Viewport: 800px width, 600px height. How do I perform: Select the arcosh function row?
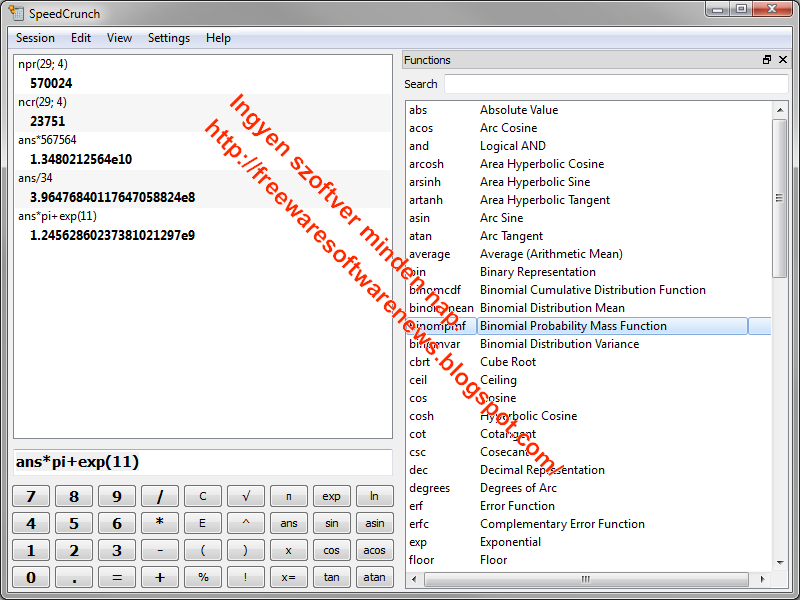589,164
